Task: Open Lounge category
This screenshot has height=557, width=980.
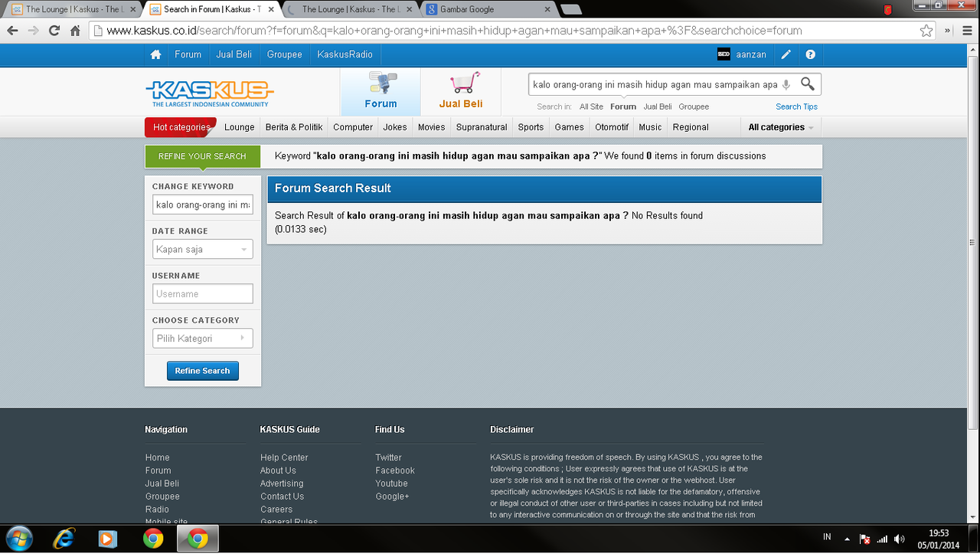Action: [x=240, y=127]
